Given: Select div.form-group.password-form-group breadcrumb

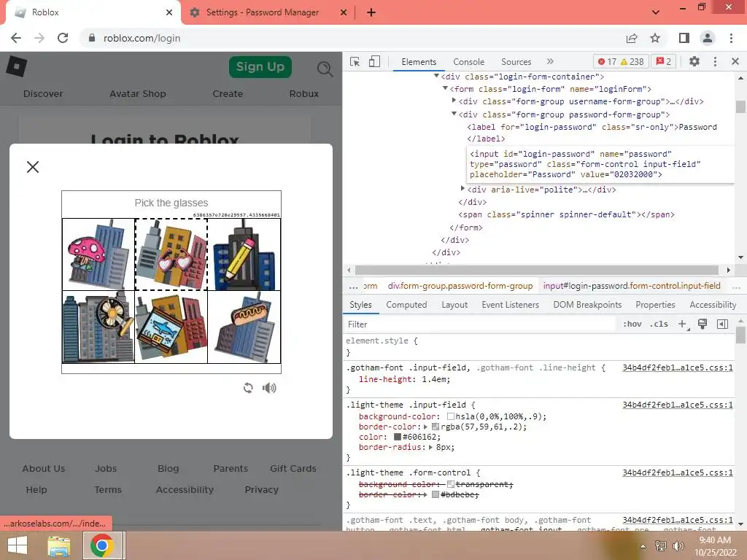Looking at the screenshot, I should (460, 286).
